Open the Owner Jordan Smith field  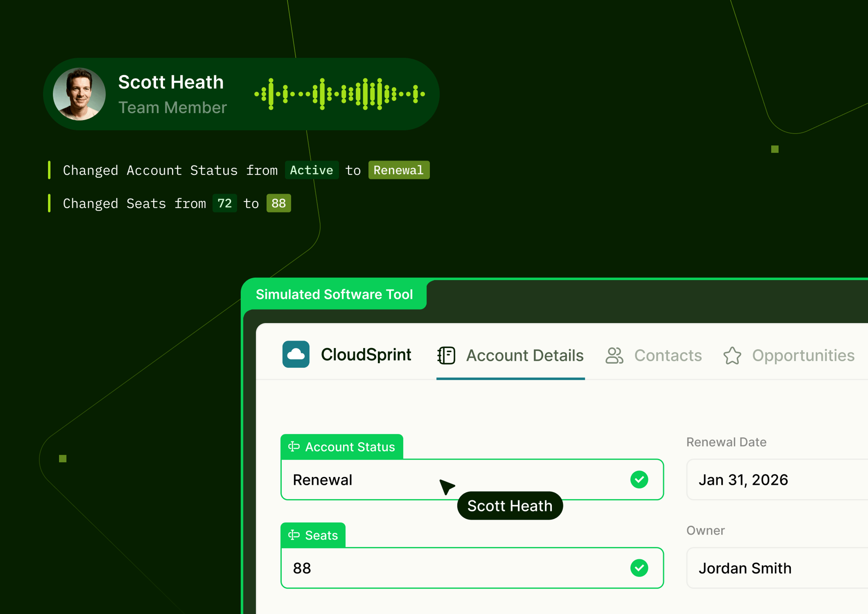click(775, 568)
